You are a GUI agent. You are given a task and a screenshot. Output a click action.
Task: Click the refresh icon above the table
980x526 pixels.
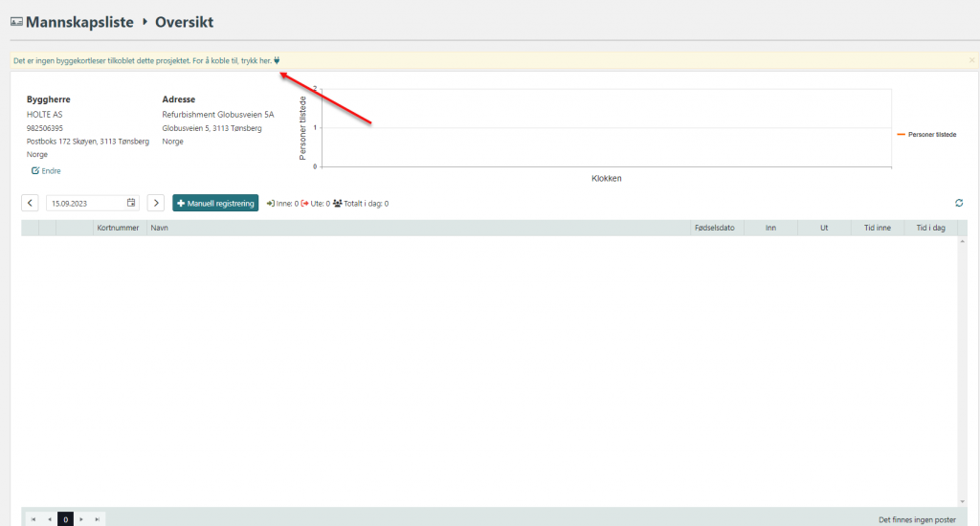pos(959,203)
